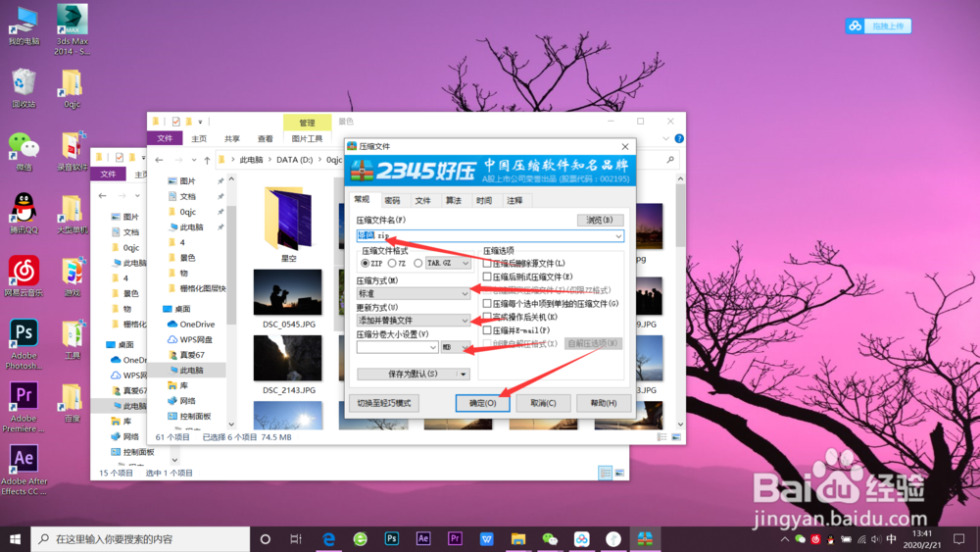Open 360 browser from taskbar
Viewport: 980px width, 552px height.
pos(360,539)
